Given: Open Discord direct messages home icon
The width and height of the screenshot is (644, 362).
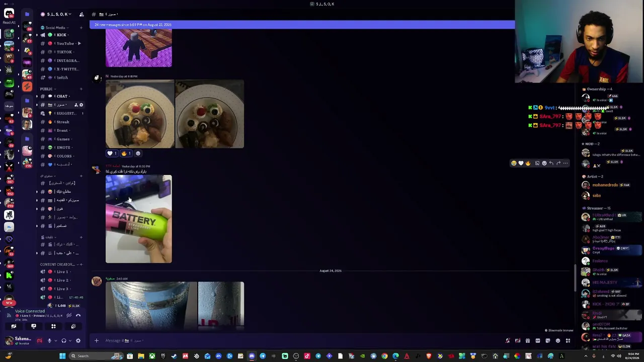Looking at the screenshot, I should click(9, 13).
